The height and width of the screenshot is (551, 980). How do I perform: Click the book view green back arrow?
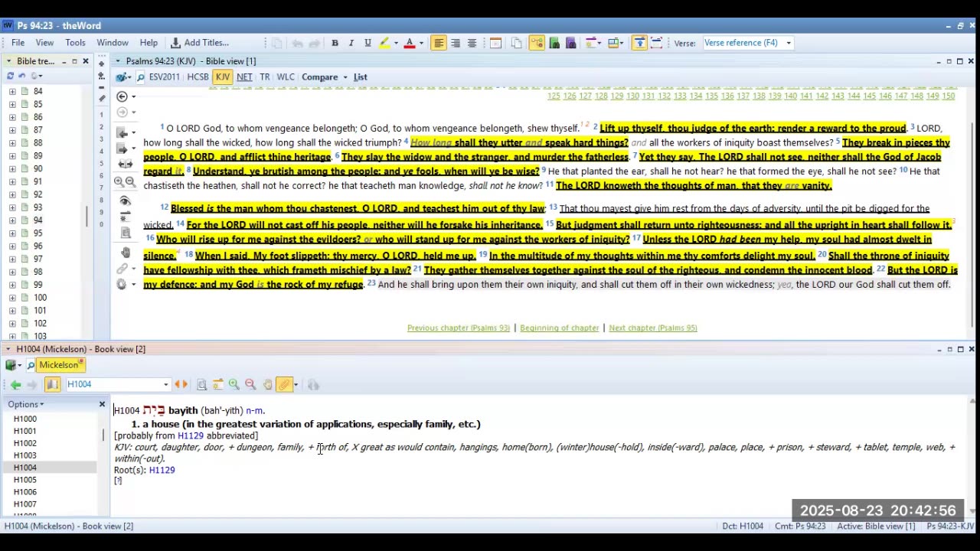tap(15, 385)
